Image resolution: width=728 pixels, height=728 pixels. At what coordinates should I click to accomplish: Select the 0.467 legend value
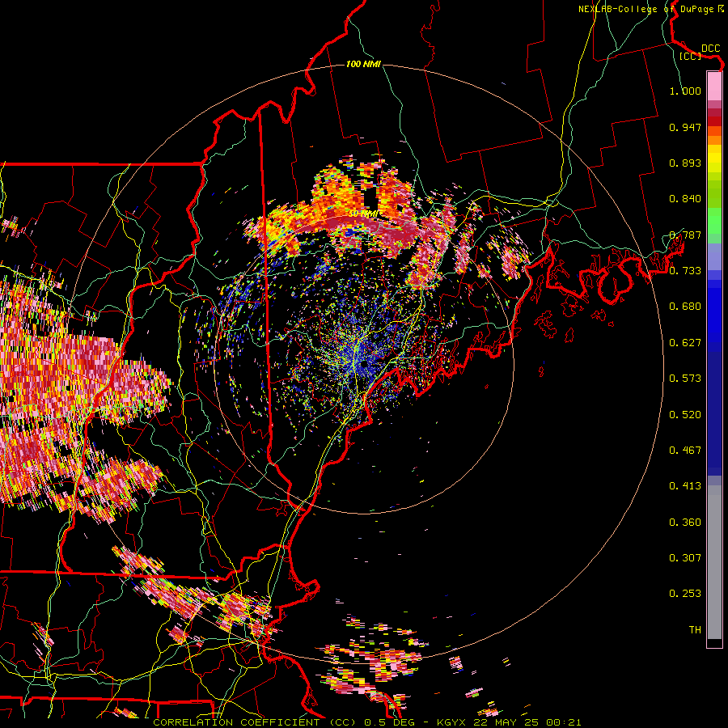click(x=685, y=451)
